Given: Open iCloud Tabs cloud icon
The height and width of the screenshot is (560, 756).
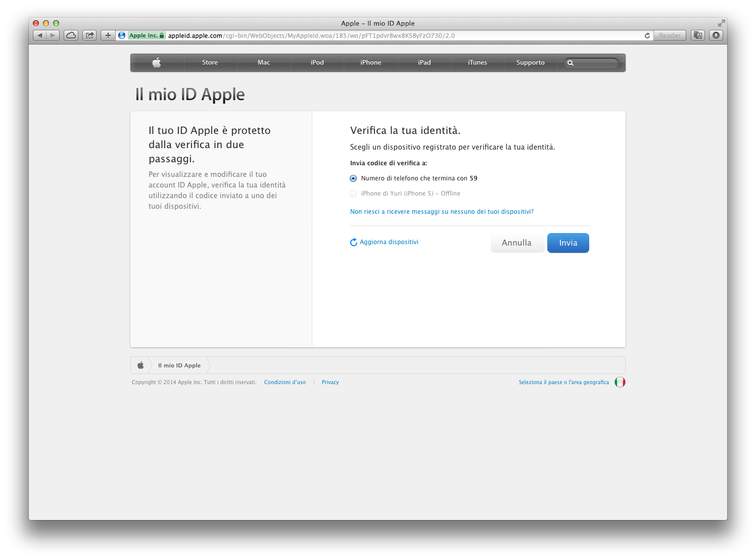Looking at the screenshot, I should pos(71,35).
